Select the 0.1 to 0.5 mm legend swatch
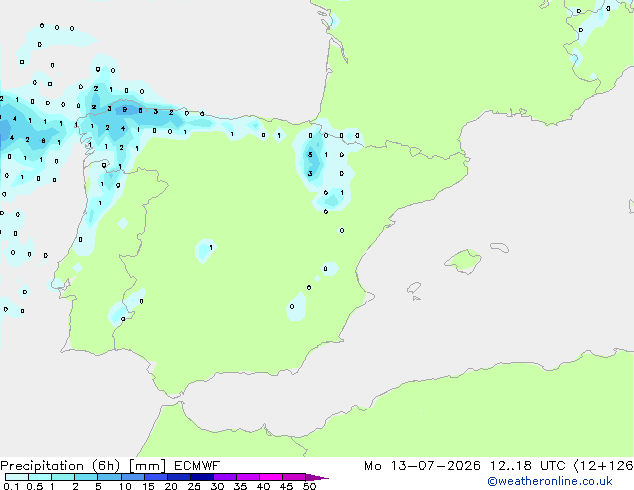This screenshot has width=634, height=490. coord(17,477)
